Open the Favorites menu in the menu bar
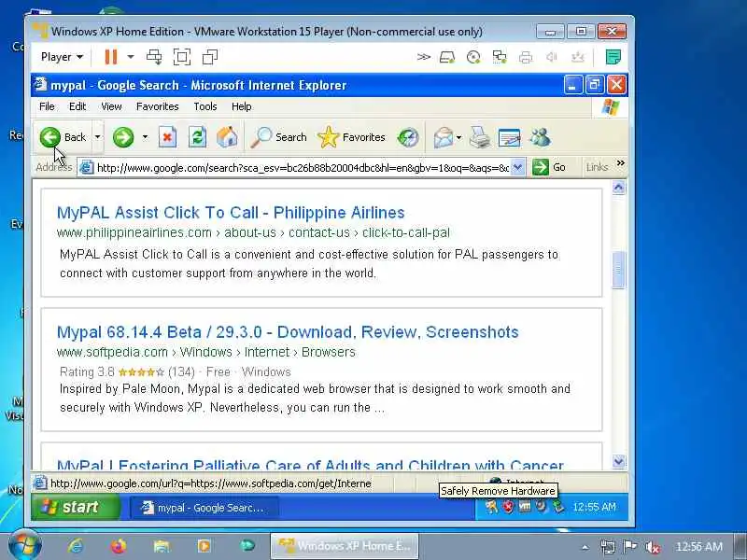The height and width of the screenshot is (560, 747). point(157,106)
